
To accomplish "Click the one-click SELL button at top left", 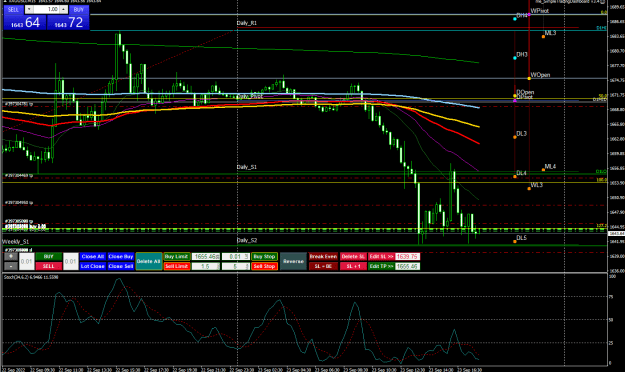I will click(13, 10).
